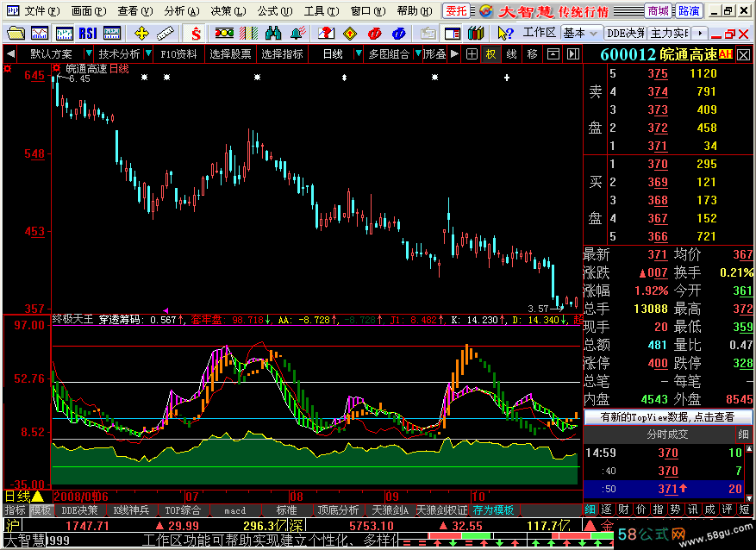The image size is (756, 550).
Task: Click 存为模板 save template link
Action: tap(493, 510)
